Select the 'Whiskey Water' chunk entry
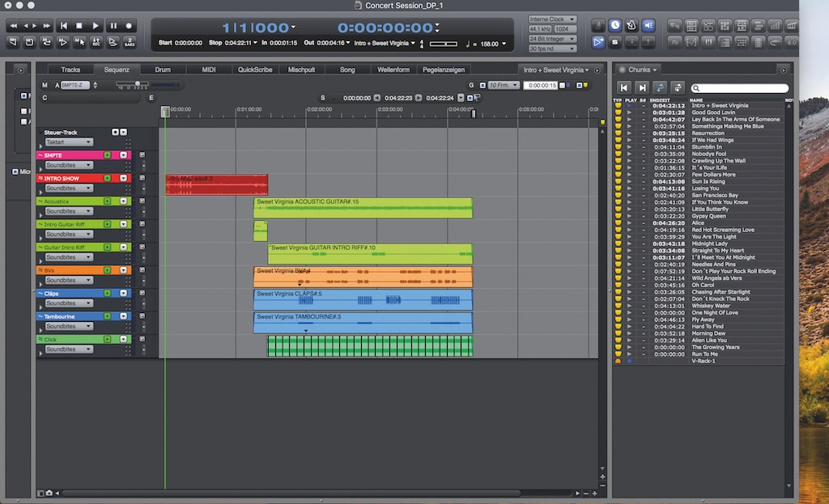The width and height of the screenshot is (829, 504). pyautogui.click(x=710, y=306)
